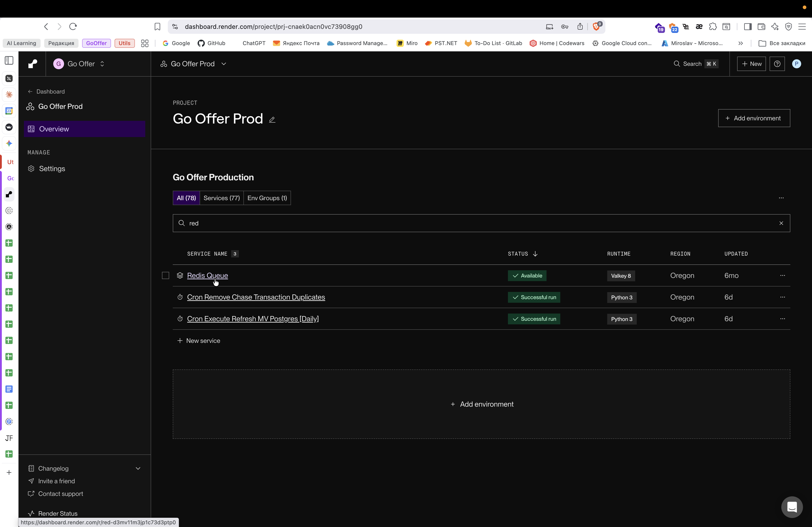Click the user avatar P icon
The height and width of the screenshot is (527, 812).
[x=796, y=64]
